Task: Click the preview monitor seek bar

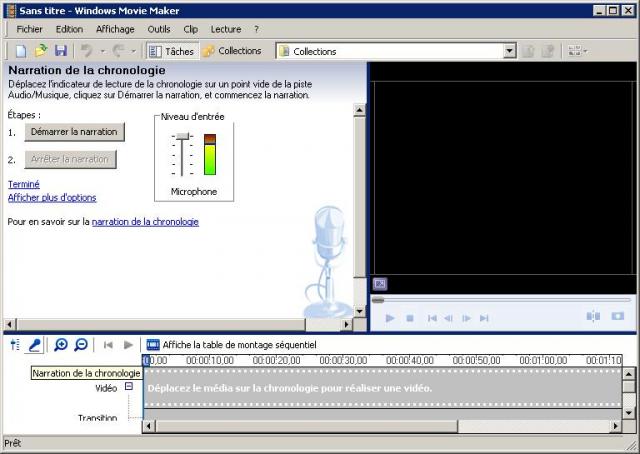Action: click(502, 300)
